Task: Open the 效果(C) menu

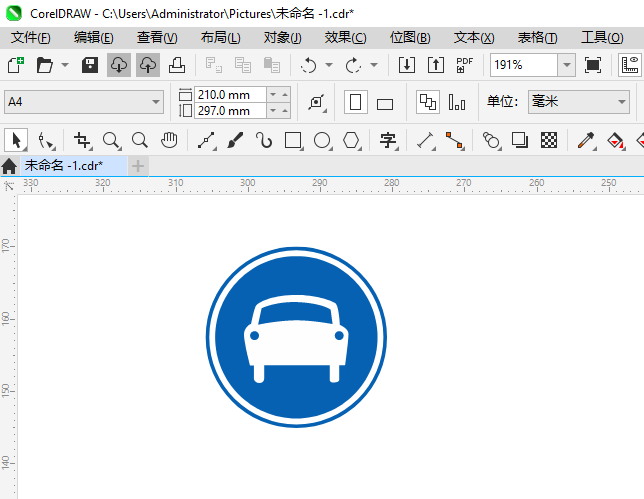Action: pyautogui.click(x=345, y=37)
